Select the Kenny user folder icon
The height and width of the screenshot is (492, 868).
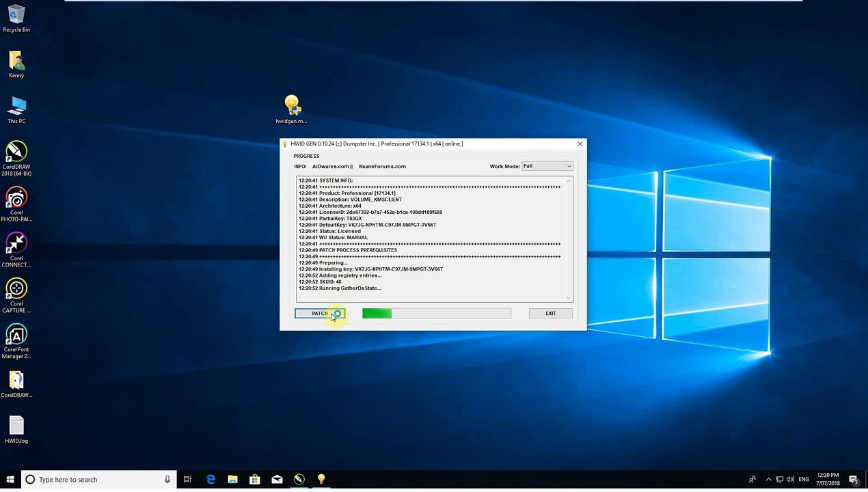(x=16, y=64)
